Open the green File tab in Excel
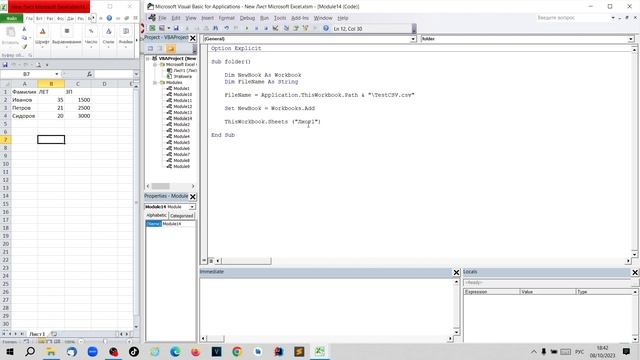Screen dimensions: 640x360 point(11,18)
